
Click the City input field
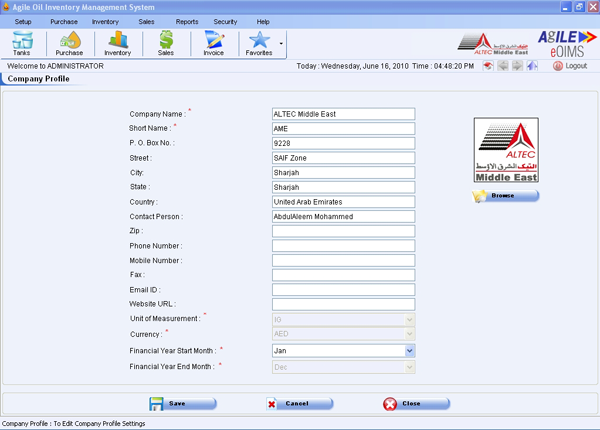[x=343, y=173]
